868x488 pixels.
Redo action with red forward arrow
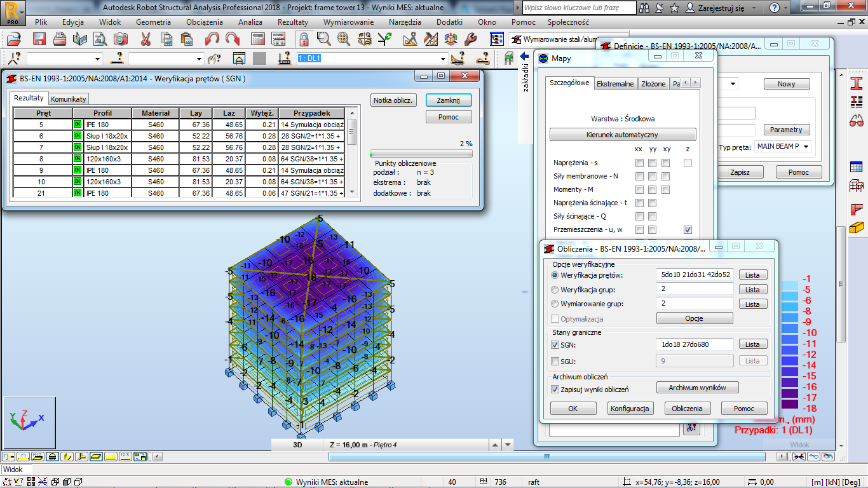tap(233, 38)
